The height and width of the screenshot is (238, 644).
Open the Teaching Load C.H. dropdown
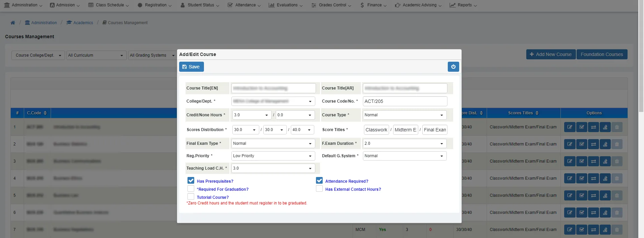tap(273, 168)
